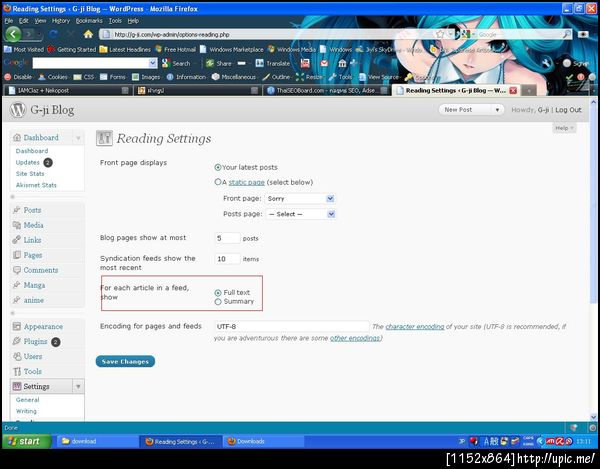Open the Posts page Select dropdown

pos(300,214)
